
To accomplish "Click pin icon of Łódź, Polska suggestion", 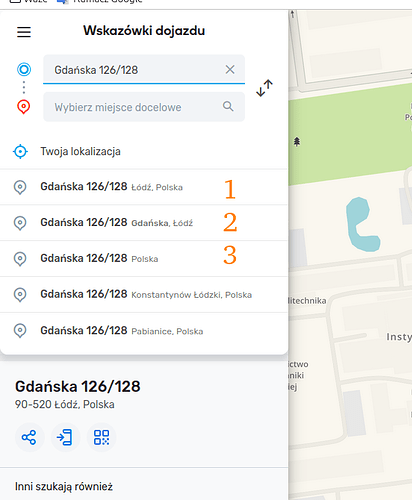I will [x=20, y=187].
